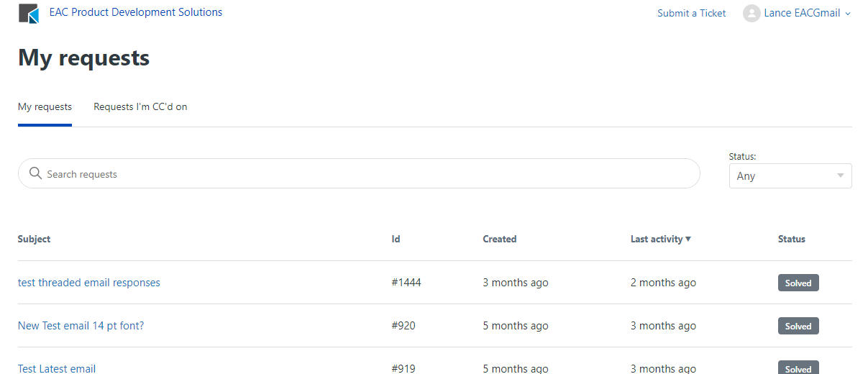Click the Last activity sort arrow
Screen dimensions: 868x374
tap(688, 239)
